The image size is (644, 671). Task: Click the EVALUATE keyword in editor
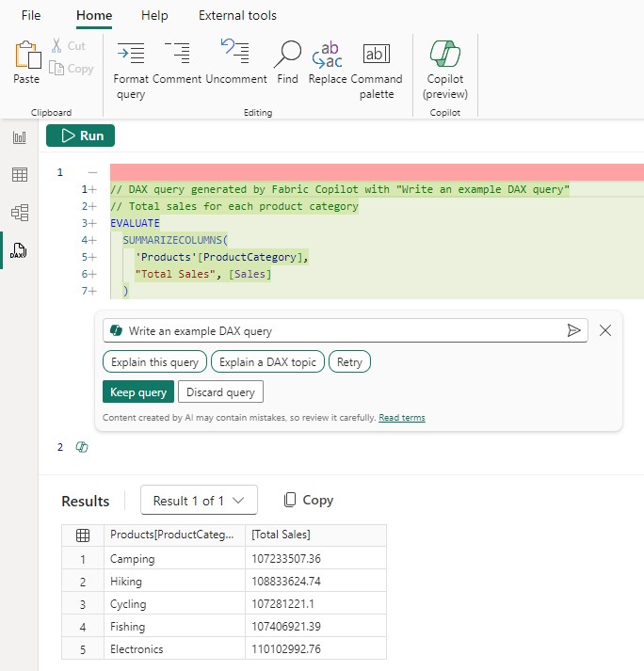pos(135,223)
